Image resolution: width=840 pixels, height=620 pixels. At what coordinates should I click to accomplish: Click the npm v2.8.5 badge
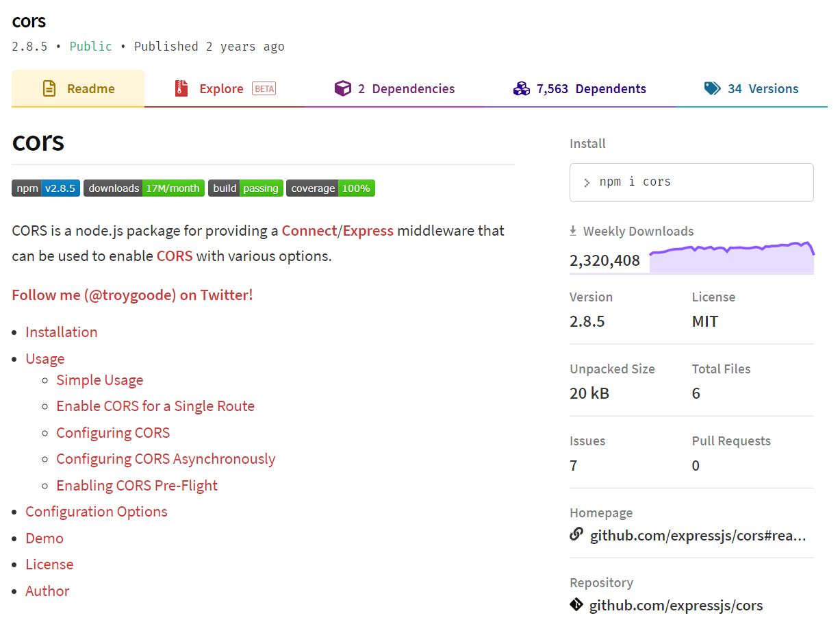coord(46,188)
